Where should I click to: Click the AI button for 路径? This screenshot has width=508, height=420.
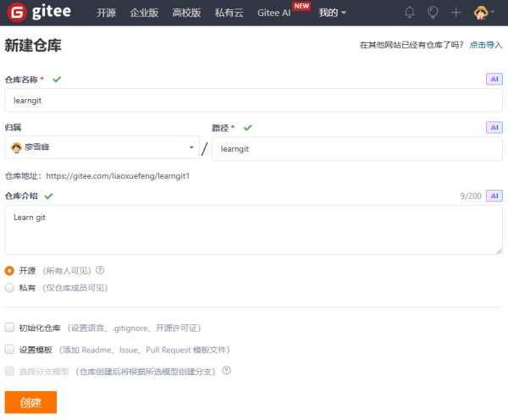[x=494, y=127]
